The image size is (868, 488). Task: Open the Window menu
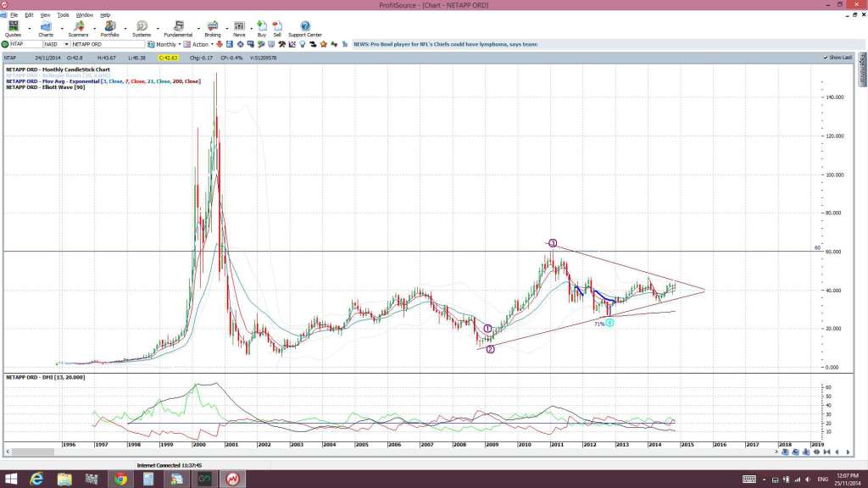[x=84, y=15]
